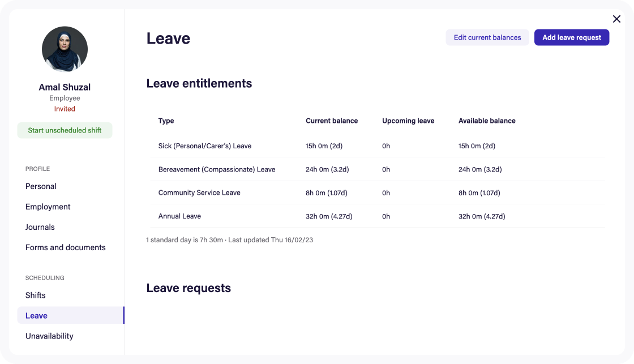Click the Leave requests section heading
This screenshot has height=364, width=634.
click(x=189, y=288)
